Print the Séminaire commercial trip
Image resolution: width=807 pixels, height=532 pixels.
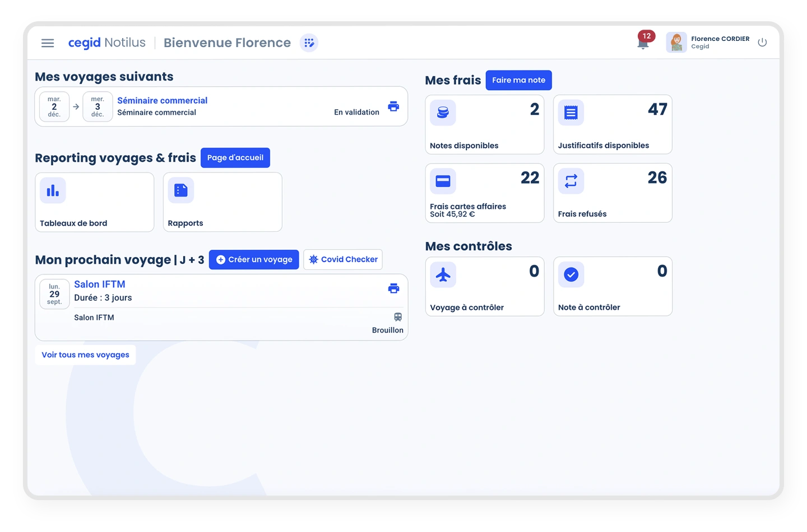point(393,106)
